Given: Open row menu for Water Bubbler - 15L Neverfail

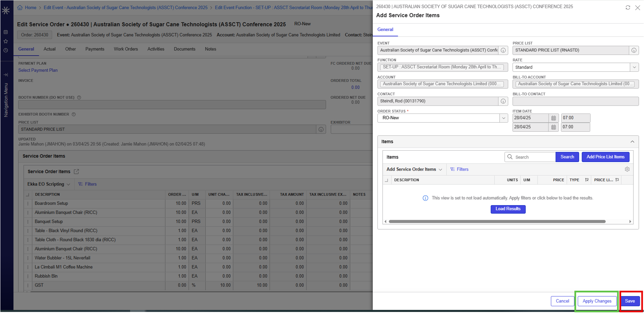Looking at the screenshot, I should (28, 258).
